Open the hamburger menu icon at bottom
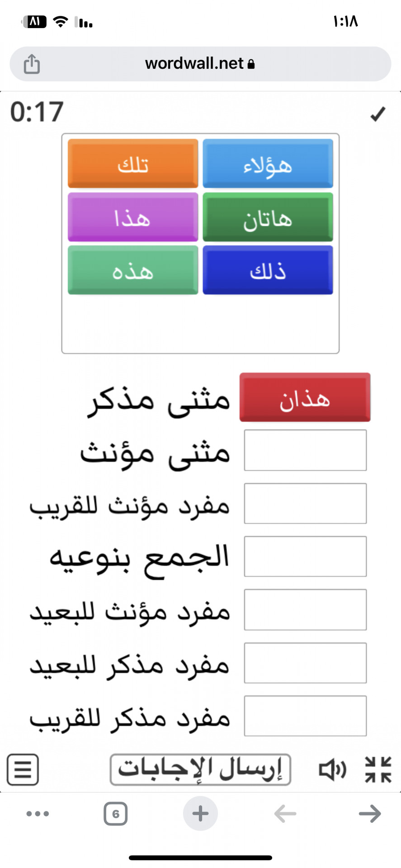 point(23,769)
